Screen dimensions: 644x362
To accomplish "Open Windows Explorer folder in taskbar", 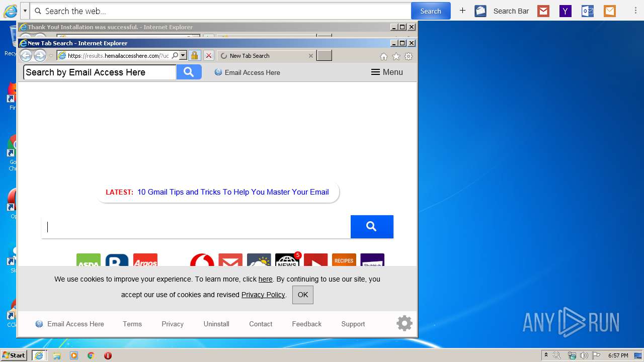I will pyautogui.click(x=57, y=355).
